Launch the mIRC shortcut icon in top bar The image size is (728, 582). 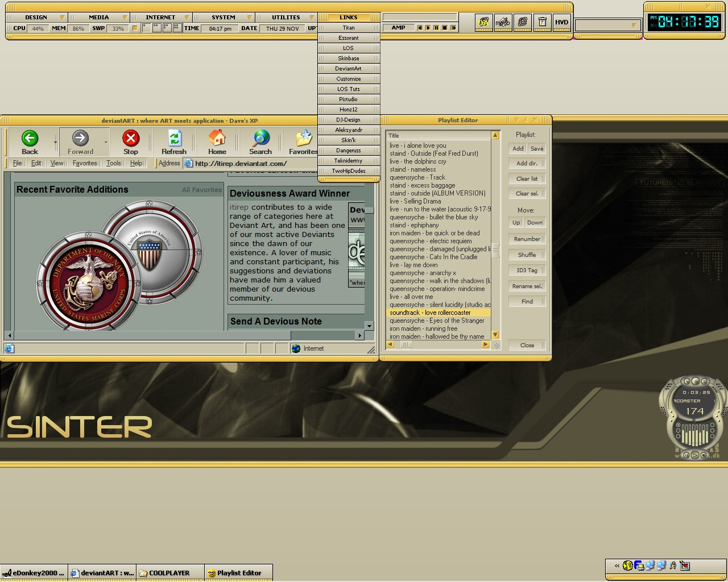[503, 22]
